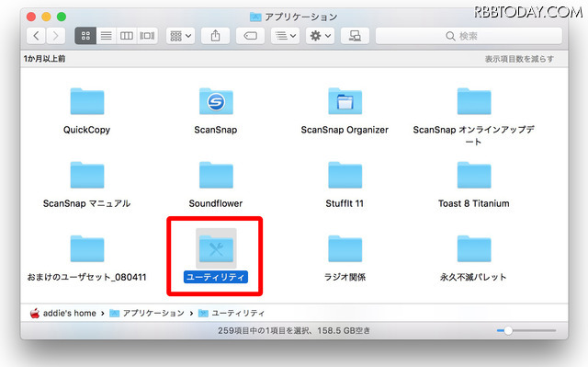This screenshot has width=588, height=367.
Task: Select the Soundflower folder icon
Action: coord(216,175)
